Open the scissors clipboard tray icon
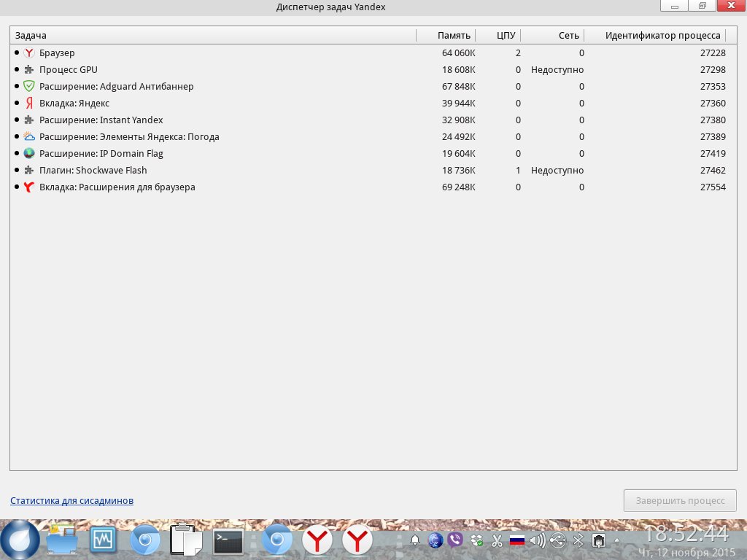This screenshot has width=747, height=560. pos(497,540)
